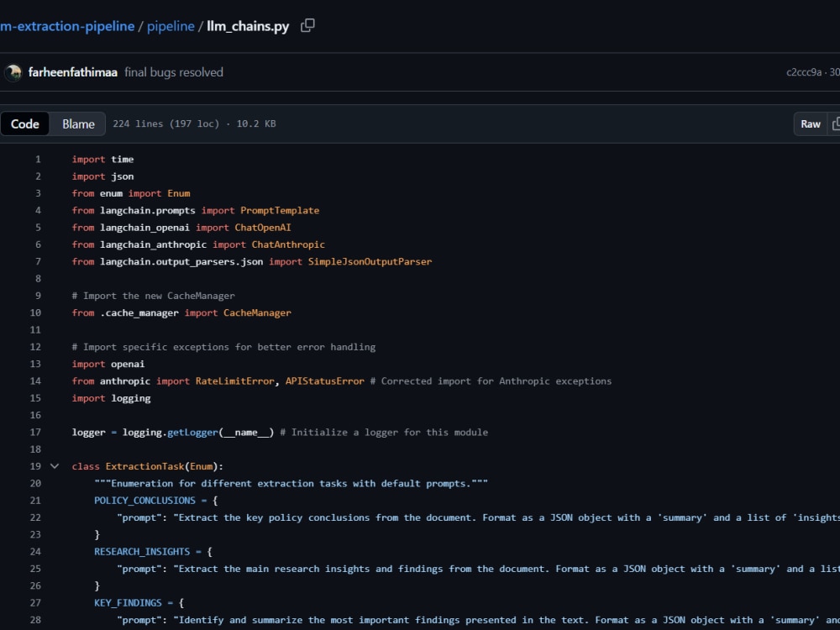The width and height of the screenshot is (840, 630).
Task: Click 'APIStatusError' on line 14
Action: (x=324, y=381)
